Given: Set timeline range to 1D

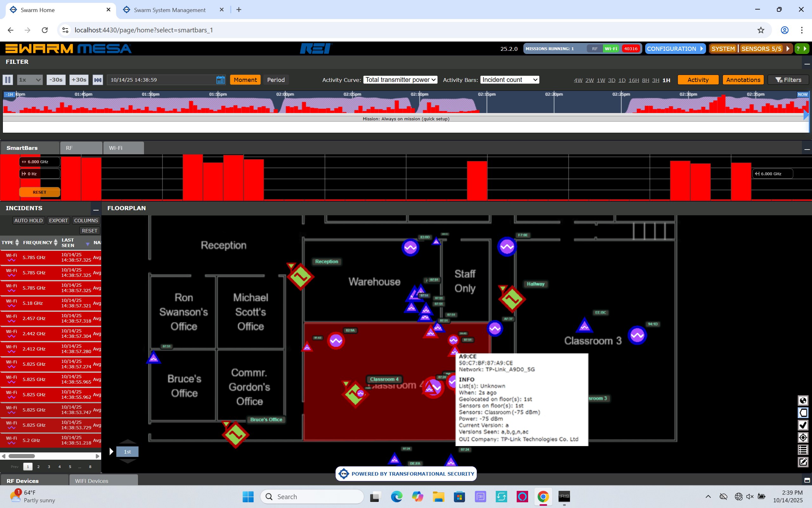Looking at the screenshot, I should [x=622, y=80].
